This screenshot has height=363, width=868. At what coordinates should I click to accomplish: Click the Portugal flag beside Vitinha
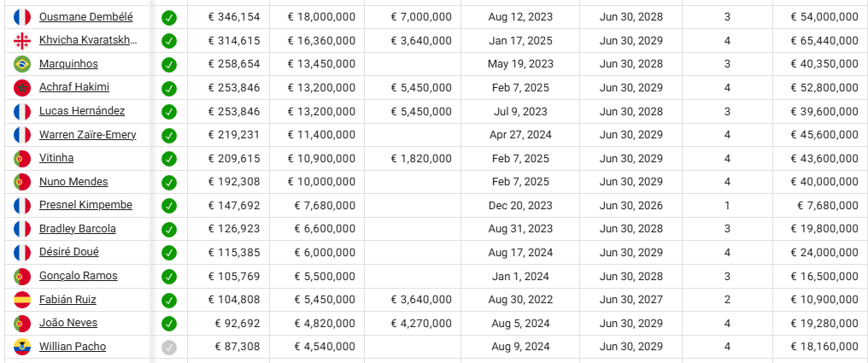22,158
